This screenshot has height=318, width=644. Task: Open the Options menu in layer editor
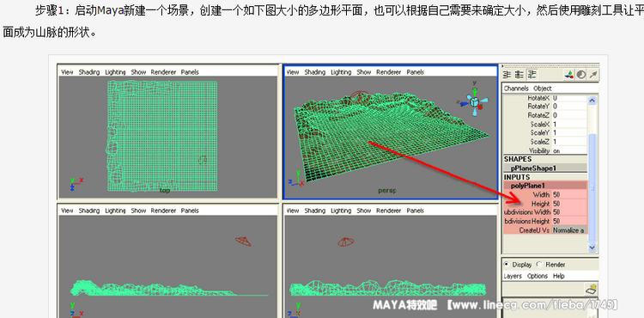[x=538, y=276]
